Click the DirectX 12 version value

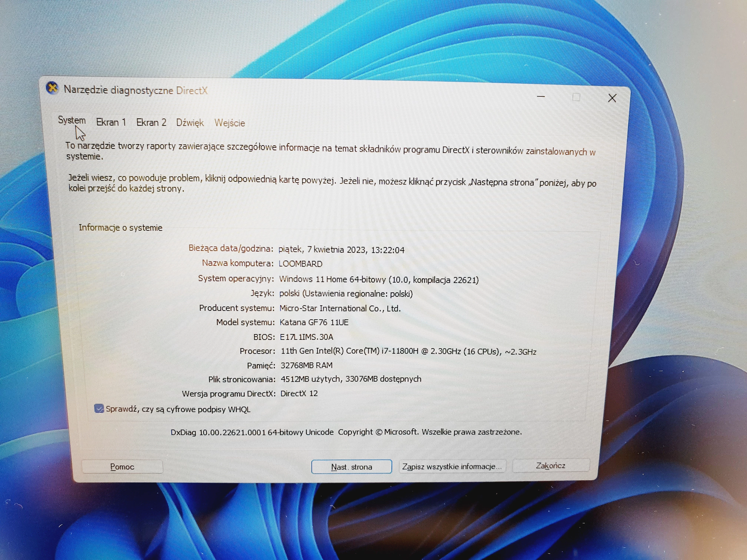click(x=299, y=393)
